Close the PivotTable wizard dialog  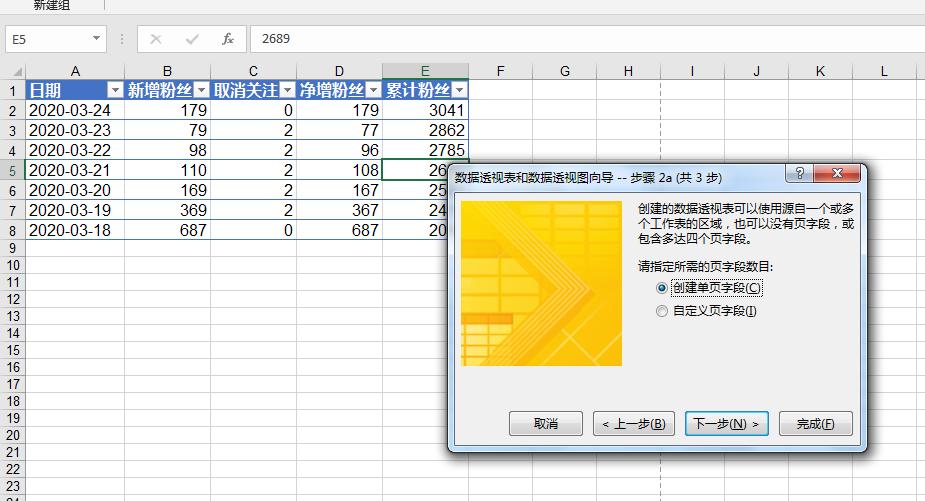[x=837, y=173]
